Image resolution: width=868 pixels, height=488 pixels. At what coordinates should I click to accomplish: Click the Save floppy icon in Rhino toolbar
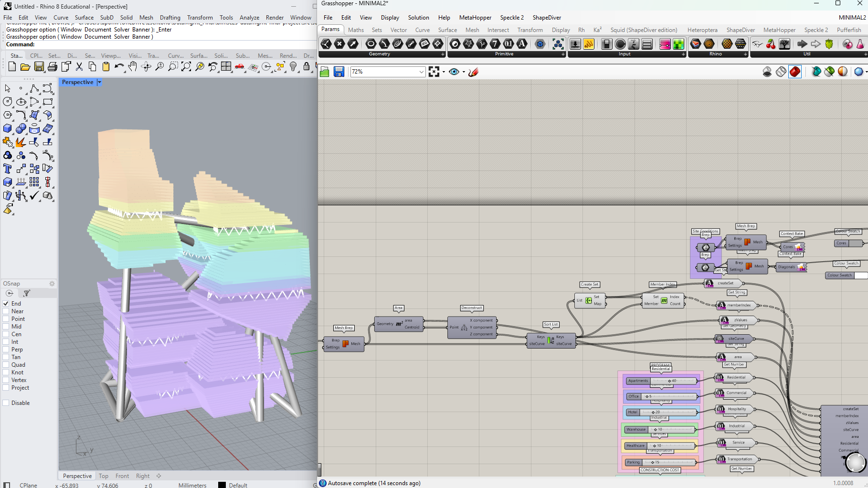pos(39,67)
